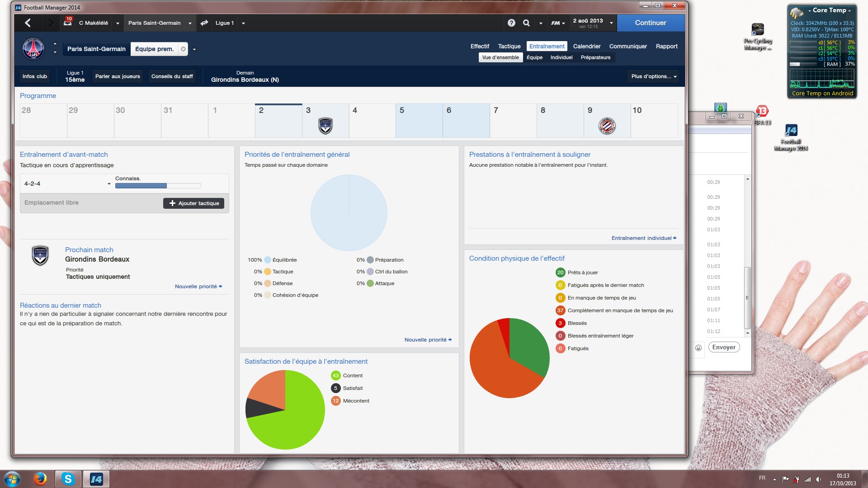Click the Infos club button
The width and height of the screenshot is (868, 488).
point(35,76)
